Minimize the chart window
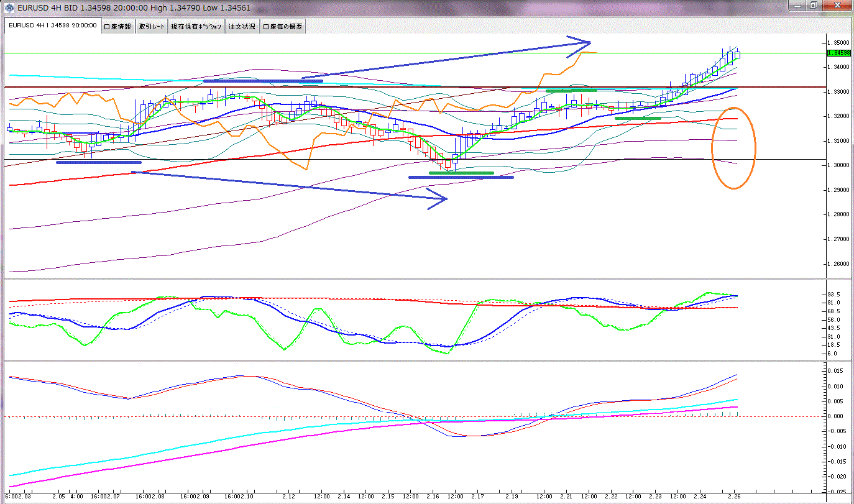Viewport: 854px width, 504px height. [x=799, y=5]
